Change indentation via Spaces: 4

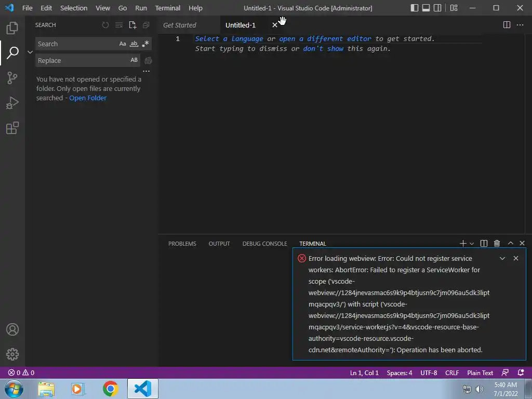[x=400, y=373]
